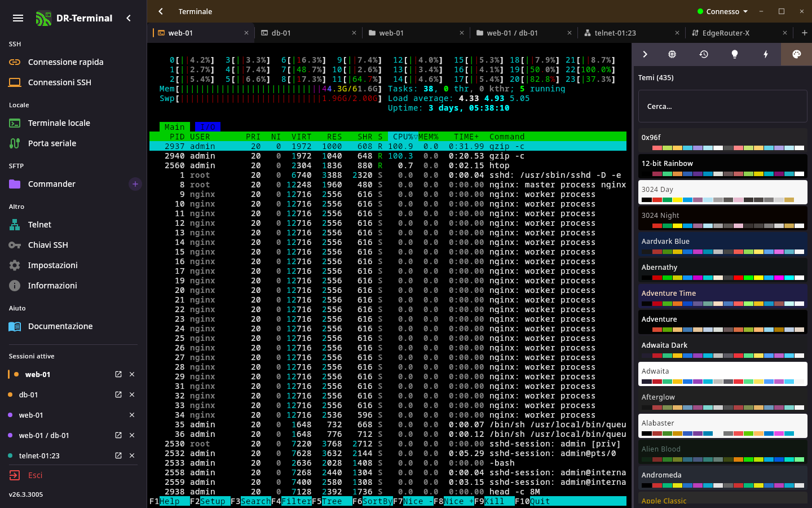Close the EdgeRouter-X tab

785,33
